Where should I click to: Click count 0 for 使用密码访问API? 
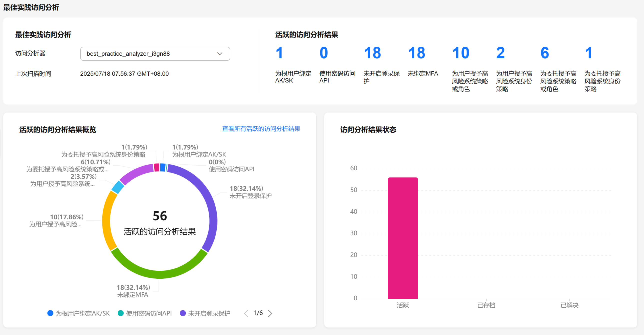coord(323,53)
